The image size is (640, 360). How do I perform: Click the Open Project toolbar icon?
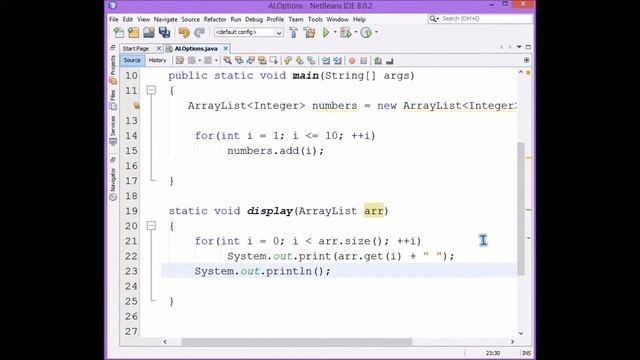(149, 32)
